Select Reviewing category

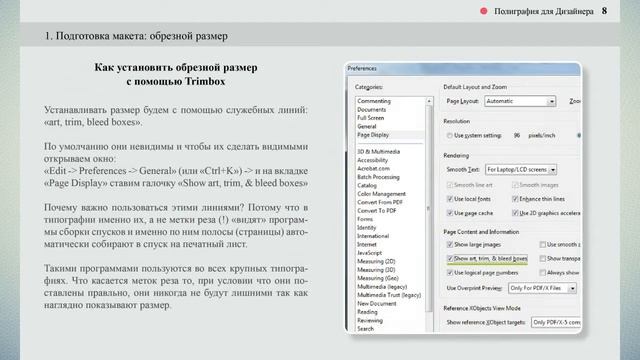(x=370, y=320)
